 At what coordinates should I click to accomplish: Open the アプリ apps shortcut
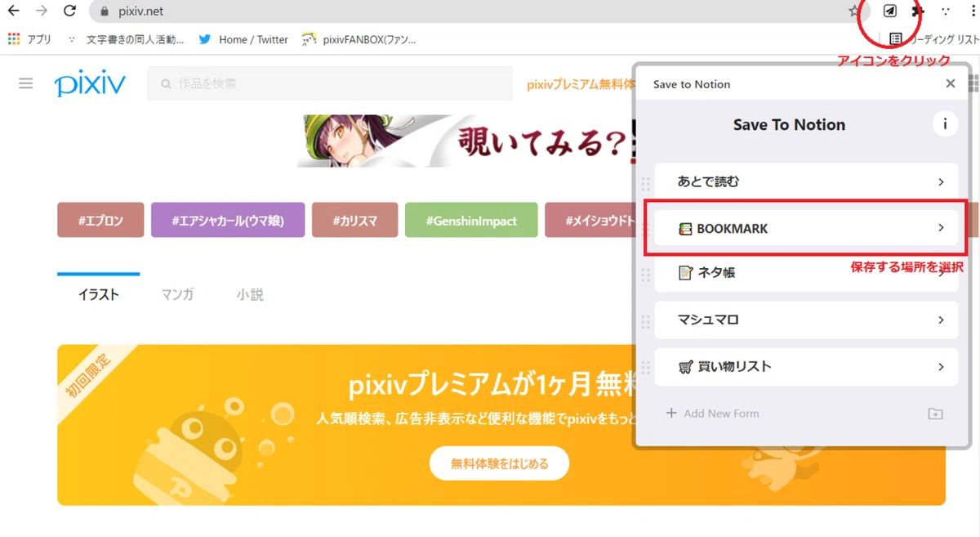pyautogui.click(x=29, y=39)
